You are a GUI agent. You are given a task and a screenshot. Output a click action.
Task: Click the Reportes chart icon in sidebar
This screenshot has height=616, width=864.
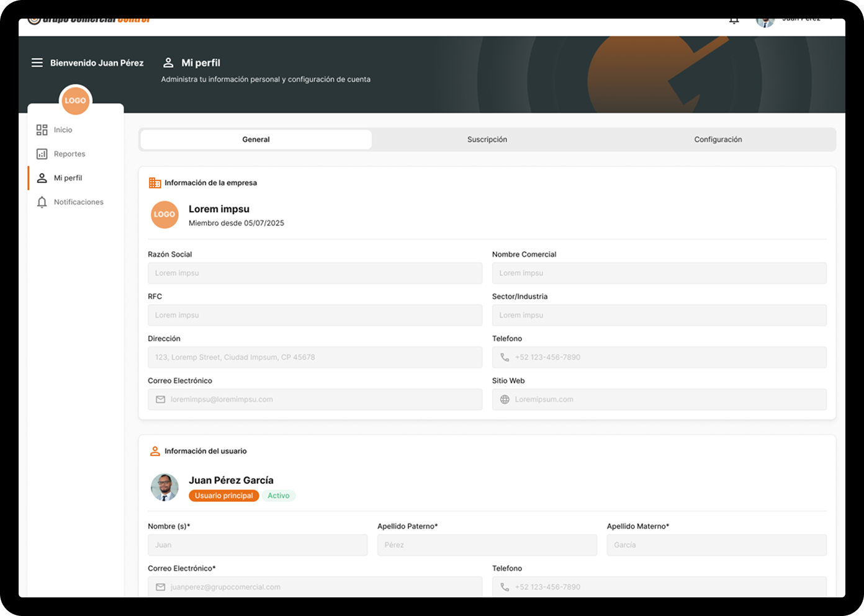click(x=42, y=154)
